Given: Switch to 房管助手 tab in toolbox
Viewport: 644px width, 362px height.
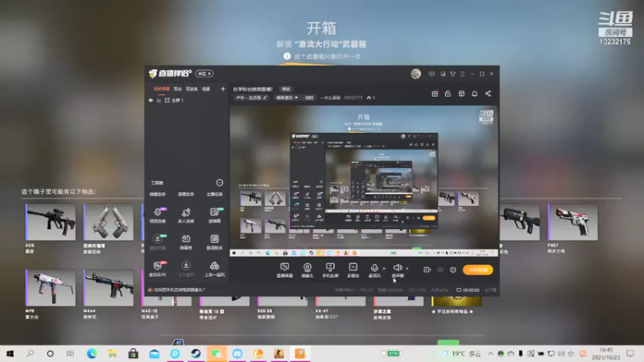Looking at the screenshot, I should 186,194.
